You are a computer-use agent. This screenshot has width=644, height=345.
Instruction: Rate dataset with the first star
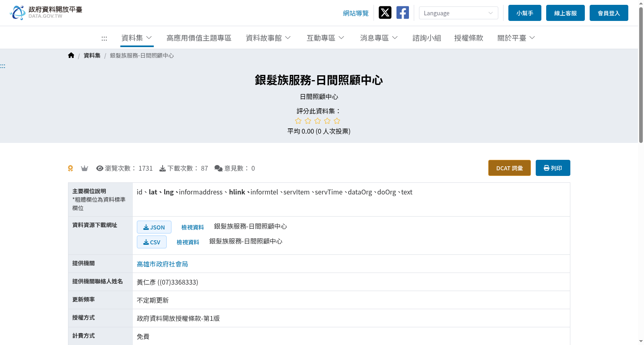point(298,121)
